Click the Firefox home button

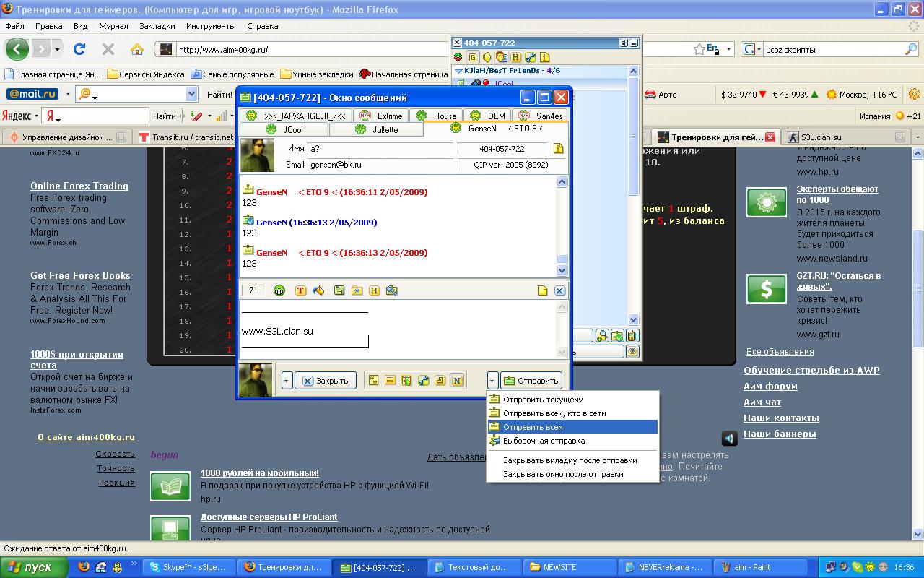pyautogui.click(x=137, y=49)
